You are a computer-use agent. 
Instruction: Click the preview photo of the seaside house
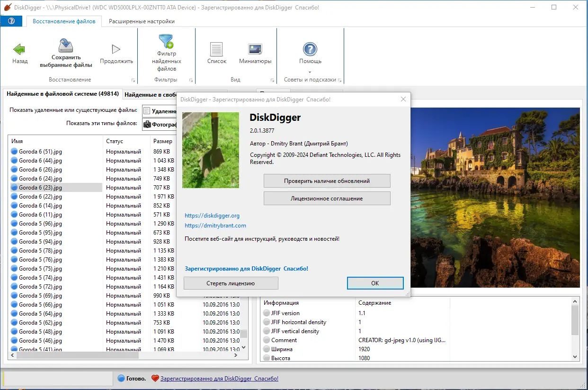(x=495, y=198)
